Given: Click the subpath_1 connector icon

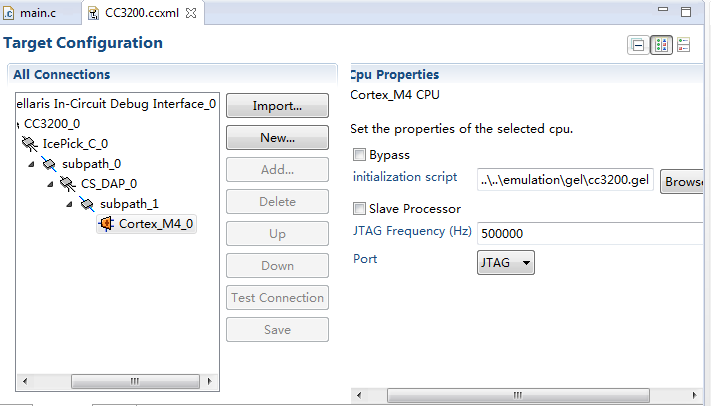Looking at the screenshot, I should [x=87, y=204].
